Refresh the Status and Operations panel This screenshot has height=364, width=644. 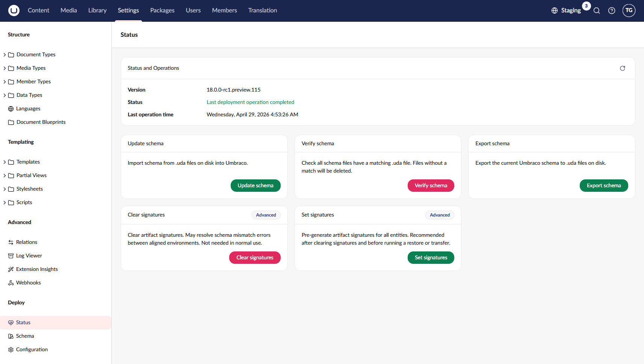pos(623,68)
